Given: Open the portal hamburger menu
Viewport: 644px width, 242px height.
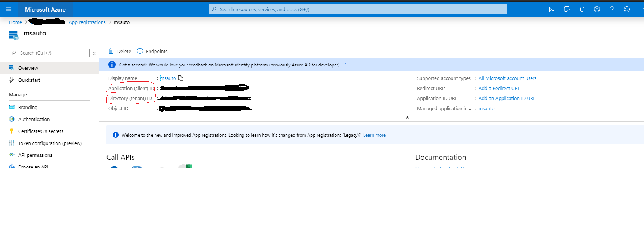Looking at the screenshot, I should pos(9,9).
